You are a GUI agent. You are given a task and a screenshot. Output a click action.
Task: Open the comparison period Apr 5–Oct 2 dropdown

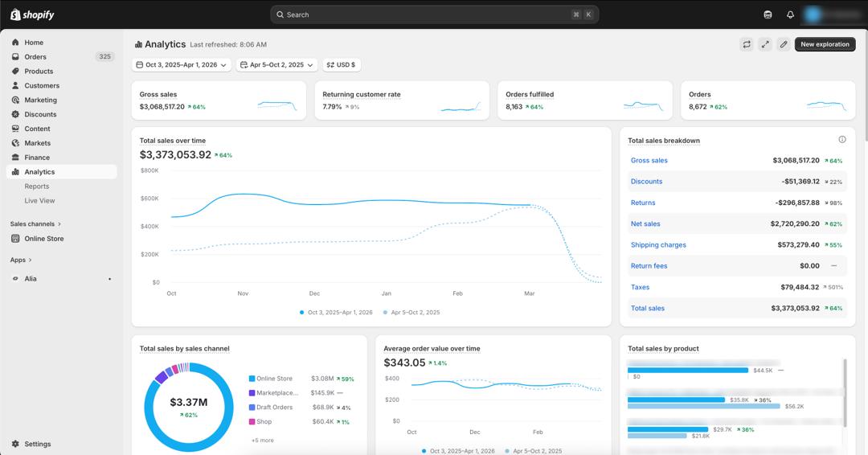click(276, 65)
